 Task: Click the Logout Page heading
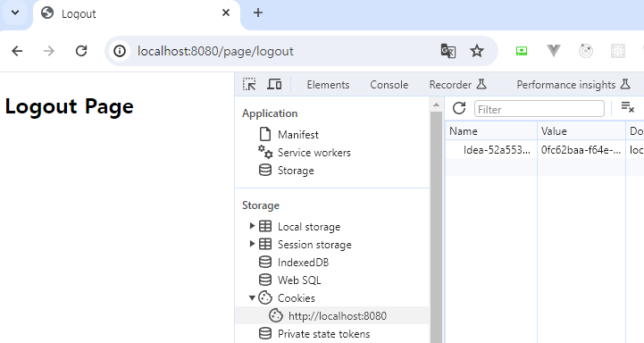[x=69, y=107]
